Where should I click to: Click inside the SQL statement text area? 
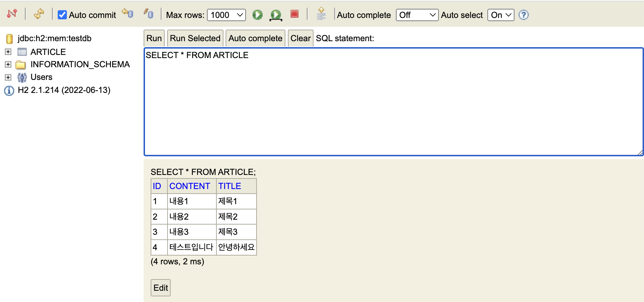(393, 102)
